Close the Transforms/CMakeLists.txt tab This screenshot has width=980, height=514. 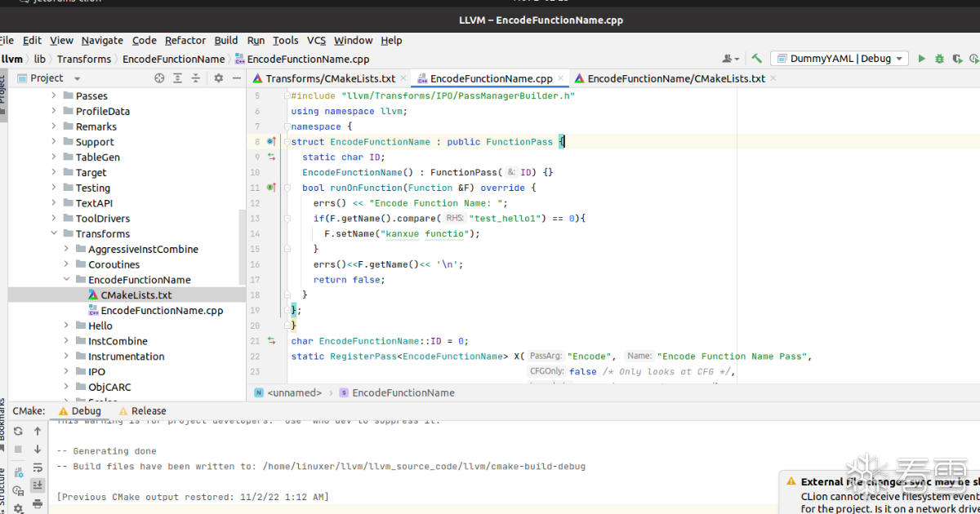coord(403,79)
